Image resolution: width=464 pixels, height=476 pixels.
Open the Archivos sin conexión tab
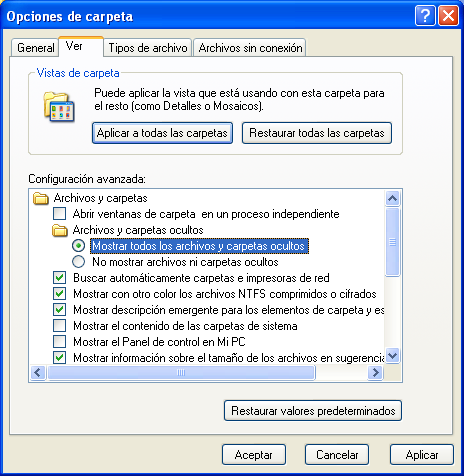[x=250, y=48]
